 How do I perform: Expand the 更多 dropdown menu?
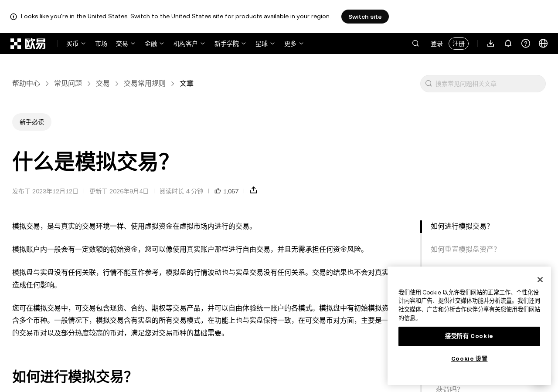tap(294, 44)
